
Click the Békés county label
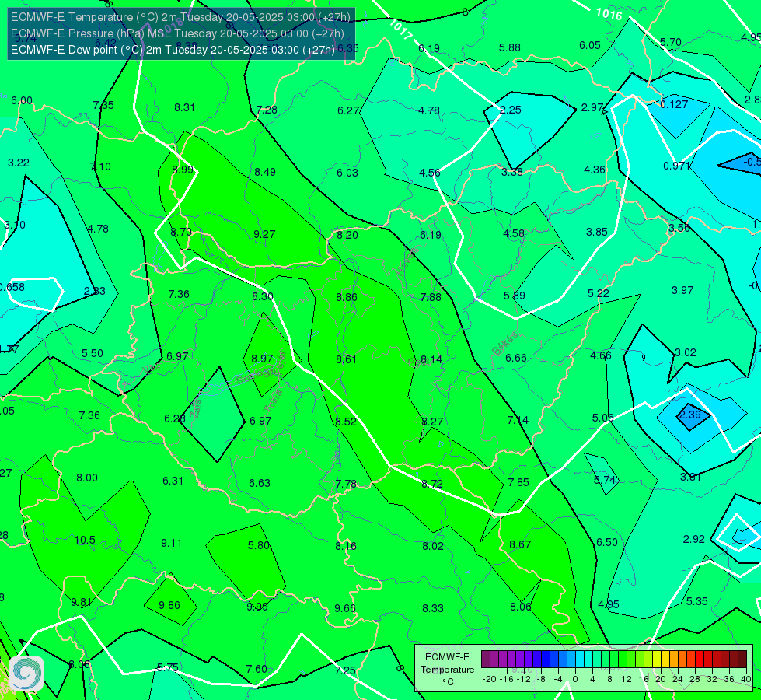coord(505,344)
